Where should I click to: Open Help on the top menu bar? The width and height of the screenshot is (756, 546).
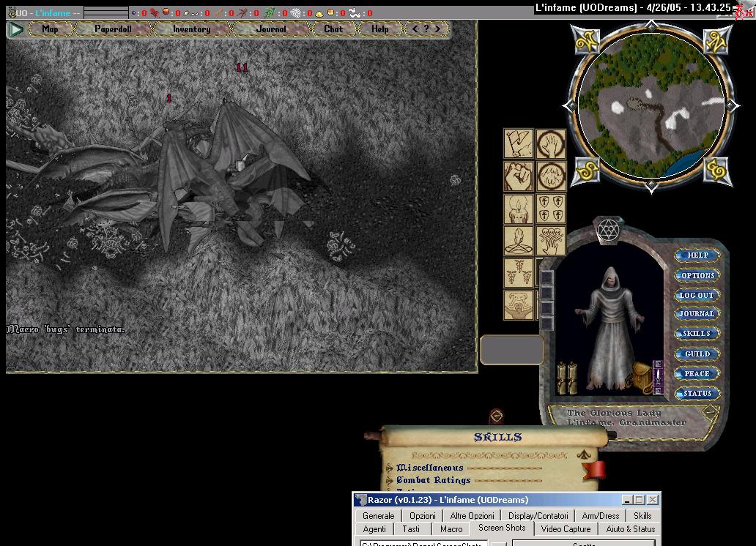380,29
